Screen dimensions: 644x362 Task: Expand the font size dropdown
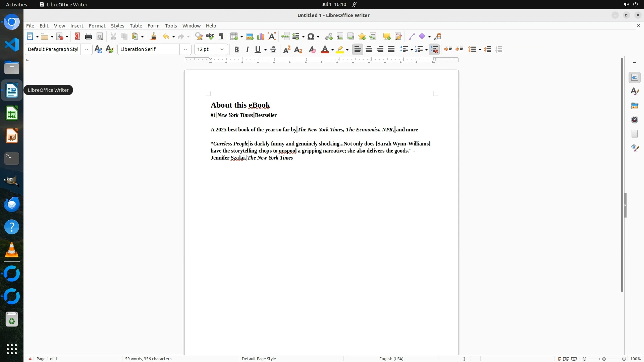[222, 50]
